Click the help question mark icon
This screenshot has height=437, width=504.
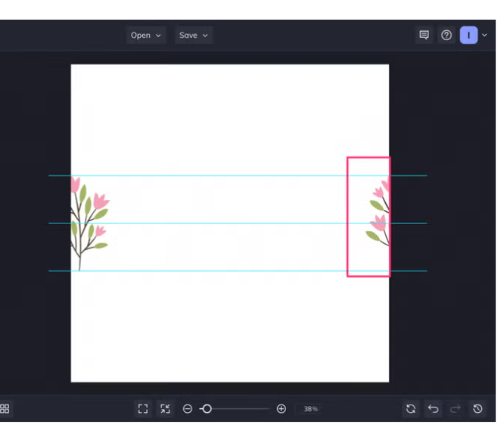pos(446,35)
